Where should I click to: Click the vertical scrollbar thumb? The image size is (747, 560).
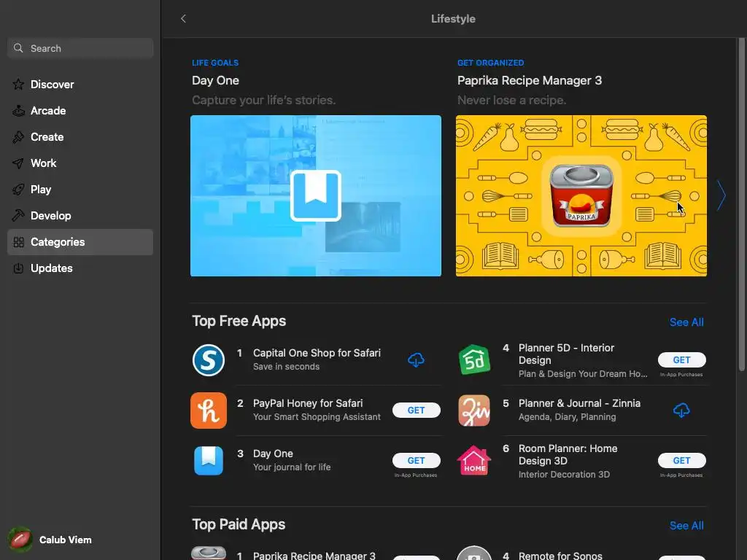(741, 205)
